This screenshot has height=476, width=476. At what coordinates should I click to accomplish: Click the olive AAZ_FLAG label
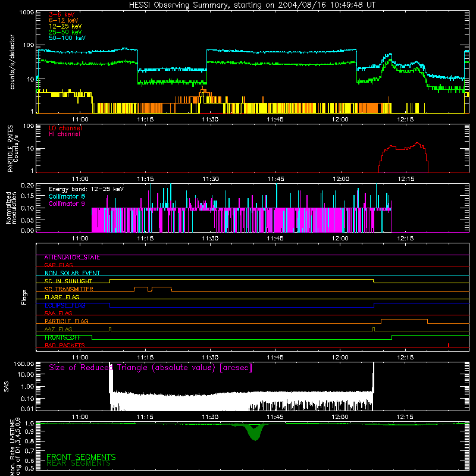point(58,330)
